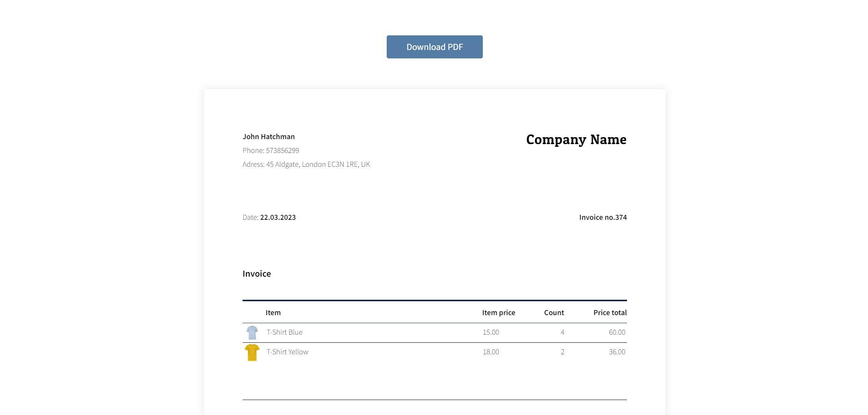Click the address 45 Aldgate, London

306,164
